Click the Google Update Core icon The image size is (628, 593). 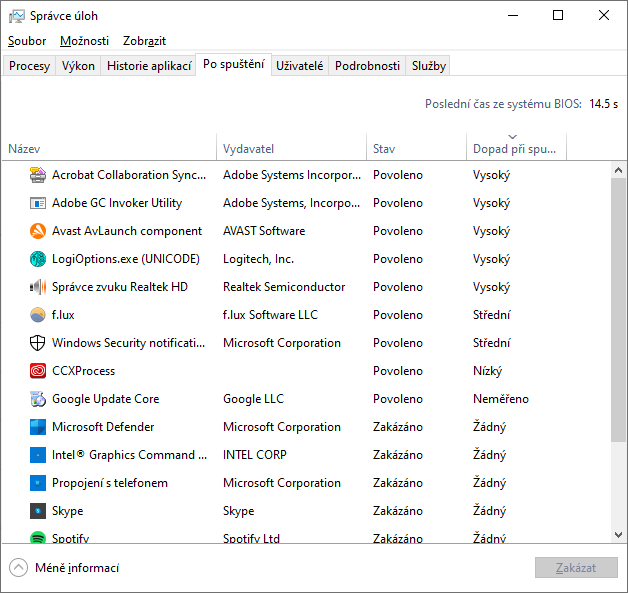tap(38, 399)
